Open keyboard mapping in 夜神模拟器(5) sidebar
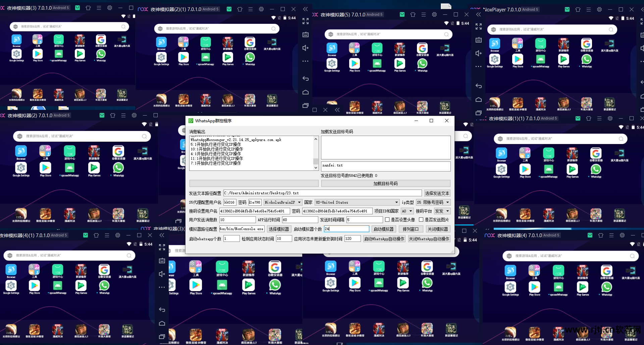 click(478, 40)
